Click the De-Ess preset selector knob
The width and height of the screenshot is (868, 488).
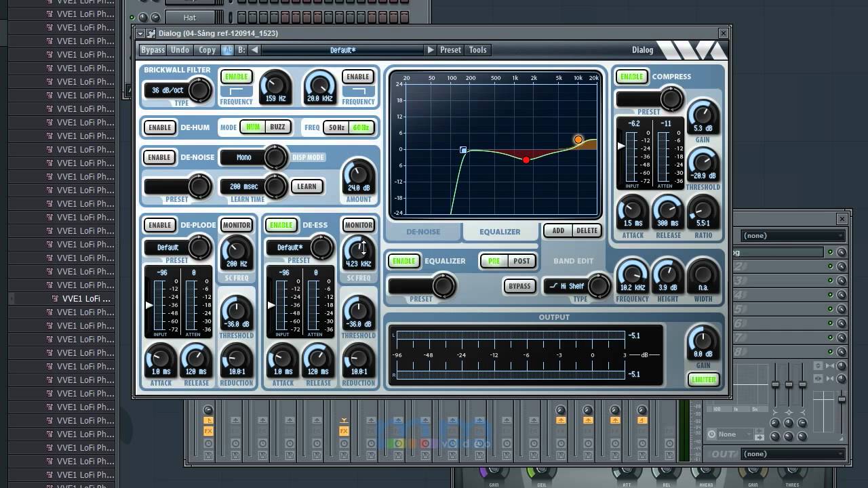coord(321,247)
